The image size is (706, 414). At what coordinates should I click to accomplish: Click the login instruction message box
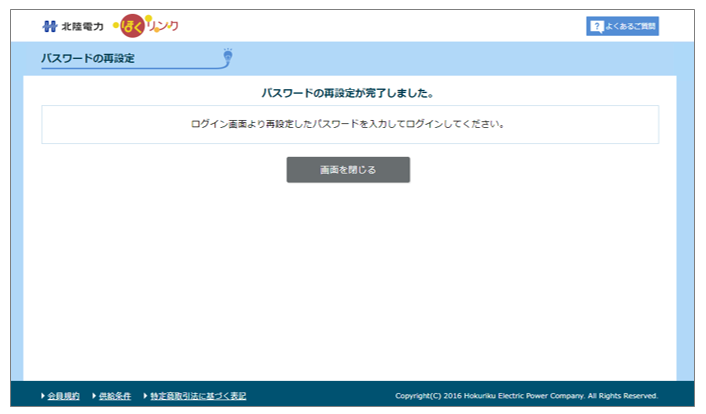(349, 125)
